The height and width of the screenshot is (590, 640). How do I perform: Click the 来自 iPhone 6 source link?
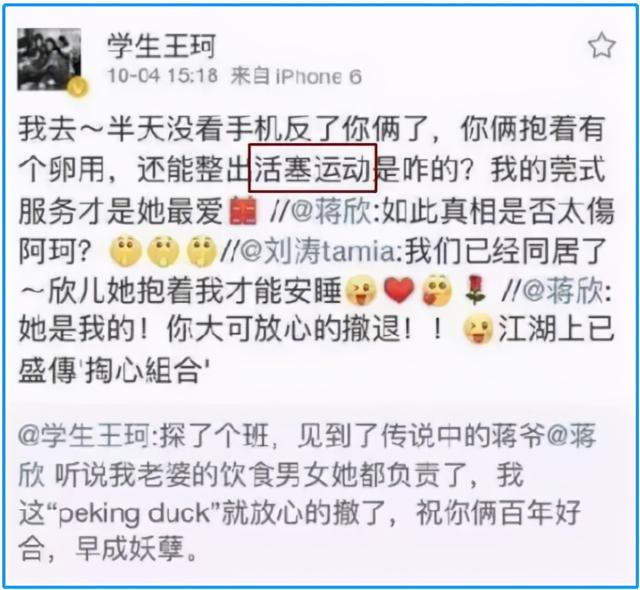tap(296, 76)
